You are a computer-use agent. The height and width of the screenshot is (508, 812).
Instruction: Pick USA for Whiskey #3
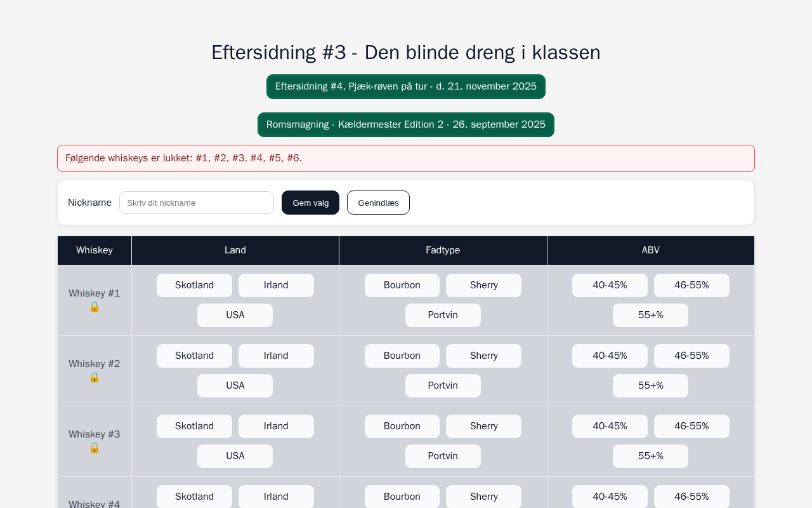[x=235, y=456]
